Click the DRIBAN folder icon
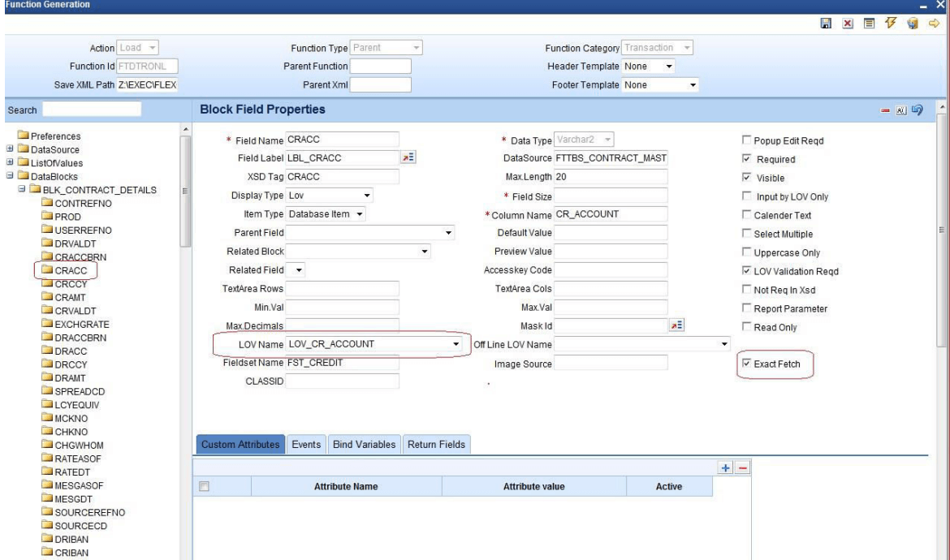The width and height of the screenshot is (950, 560). 47,537
